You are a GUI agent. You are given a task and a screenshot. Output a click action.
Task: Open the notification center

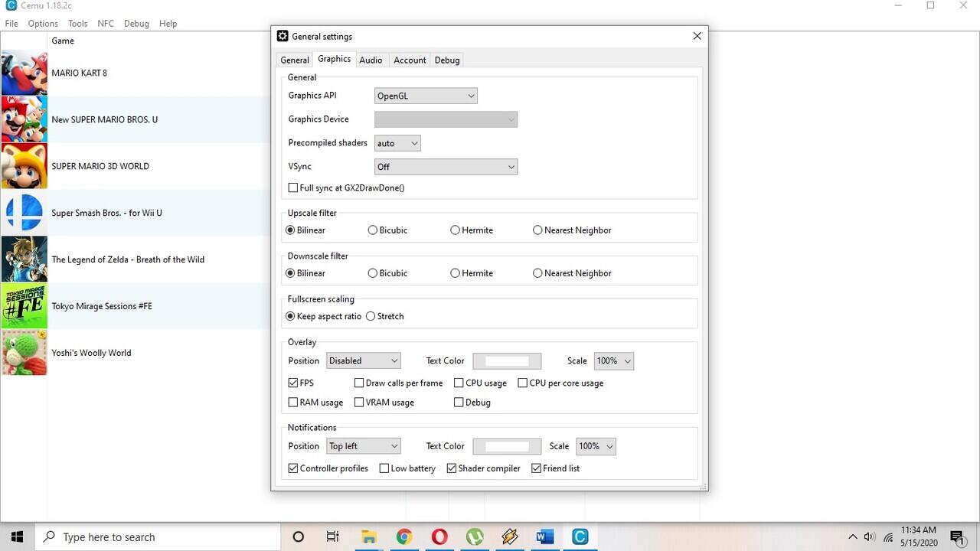point(957,537)
